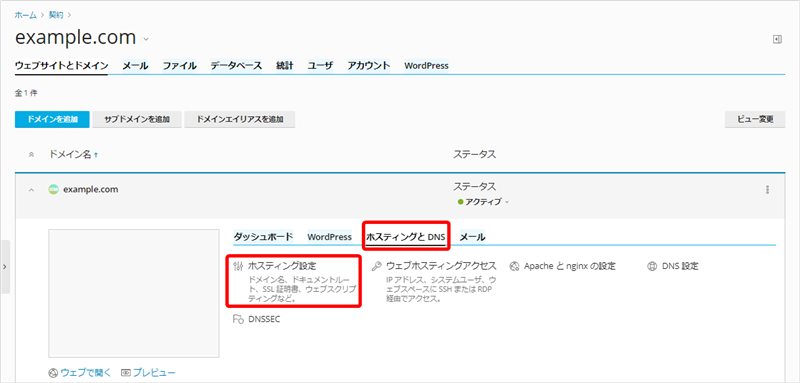Select the domain-level メール tab
This screenshot has width=800, height=383.
(x=473, y=237)
